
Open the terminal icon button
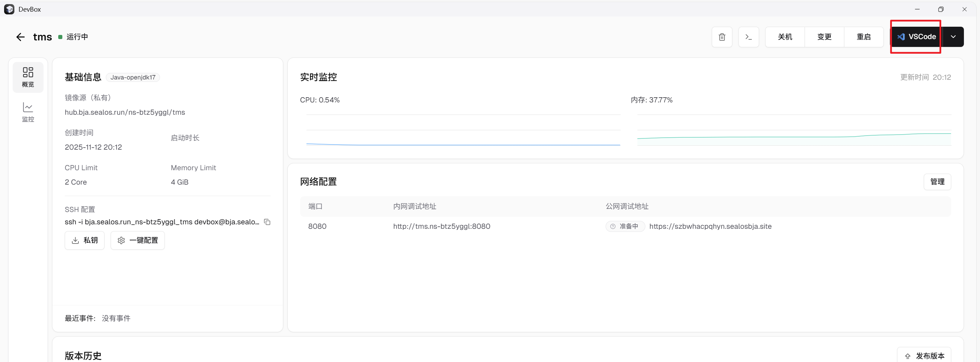tap(748, 37)
